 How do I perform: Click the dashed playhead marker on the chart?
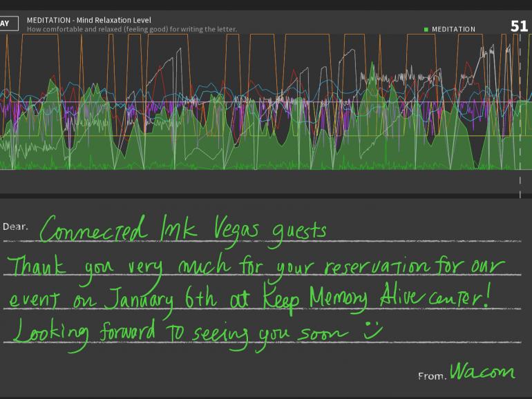point(520,115)
